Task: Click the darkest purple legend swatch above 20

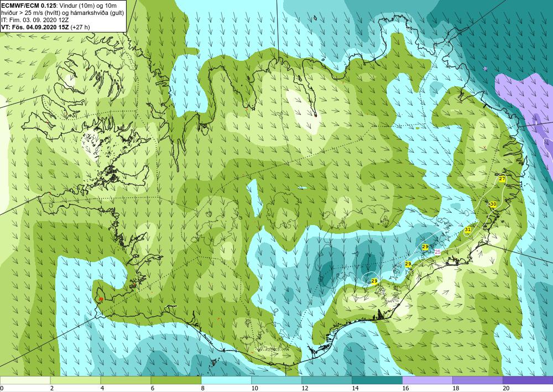Action: point(528,380)
